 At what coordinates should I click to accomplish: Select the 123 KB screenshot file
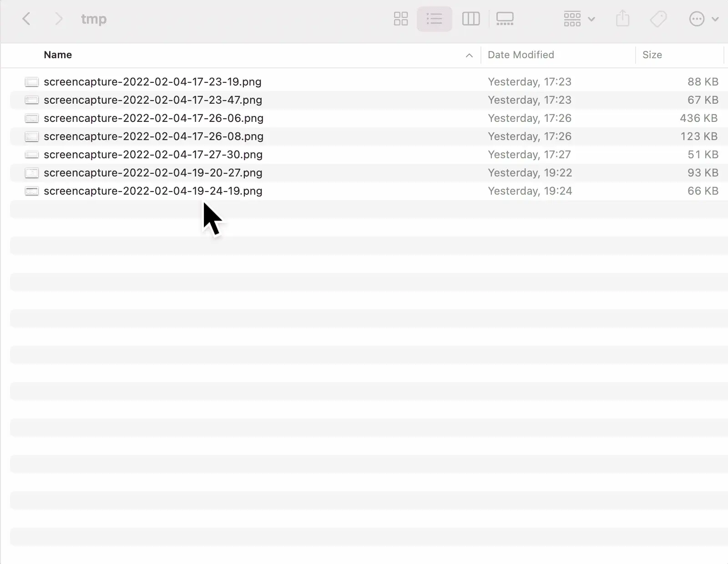(x=153, y=136)
